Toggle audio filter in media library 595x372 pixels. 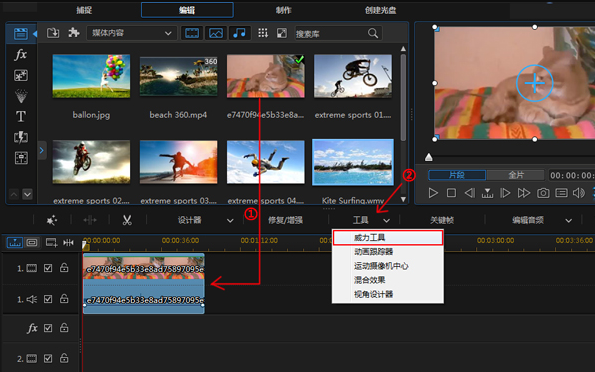coord(239,33)
